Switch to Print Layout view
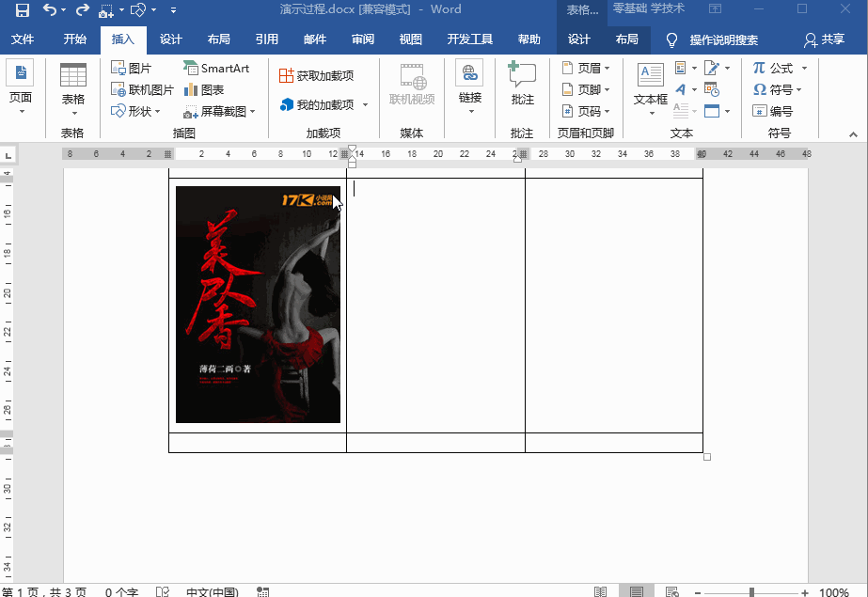Image resolution: width=868 pixels, height=597 pixels. (636, 592)
